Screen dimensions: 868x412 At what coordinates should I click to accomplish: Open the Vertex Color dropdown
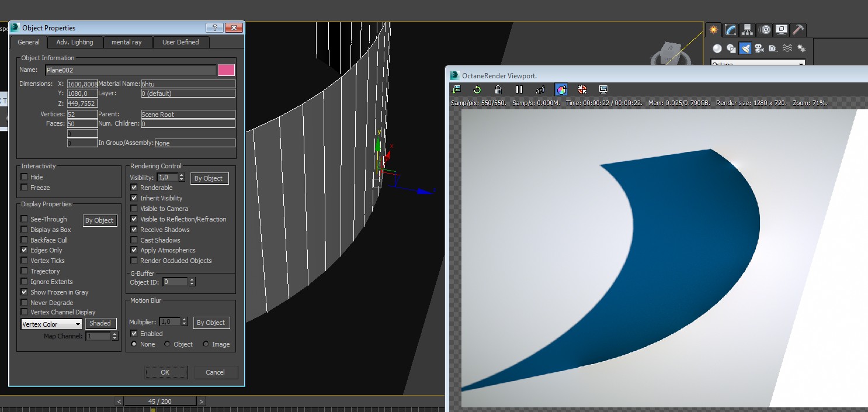point(51,324)
